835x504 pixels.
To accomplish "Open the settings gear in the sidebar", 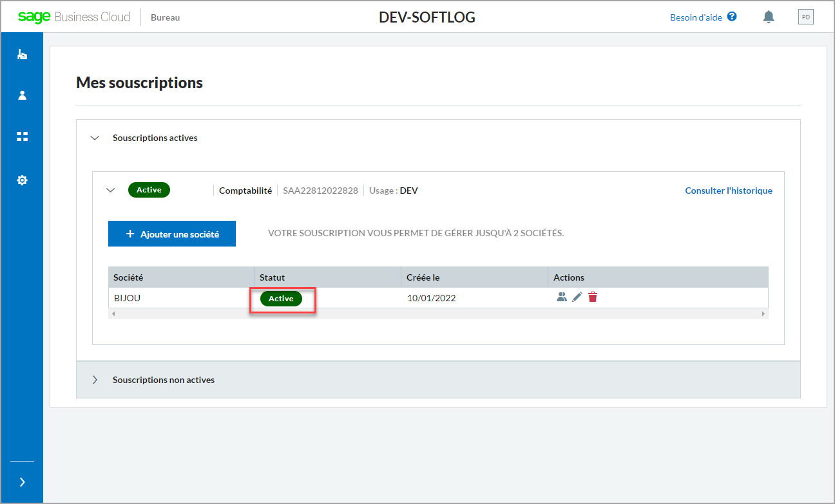I will [22, 180].
